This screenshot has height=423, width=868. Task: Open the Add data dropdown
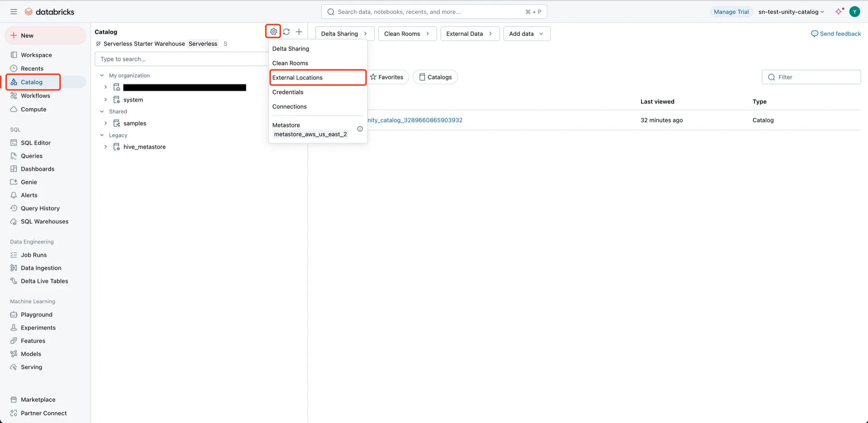527,34
